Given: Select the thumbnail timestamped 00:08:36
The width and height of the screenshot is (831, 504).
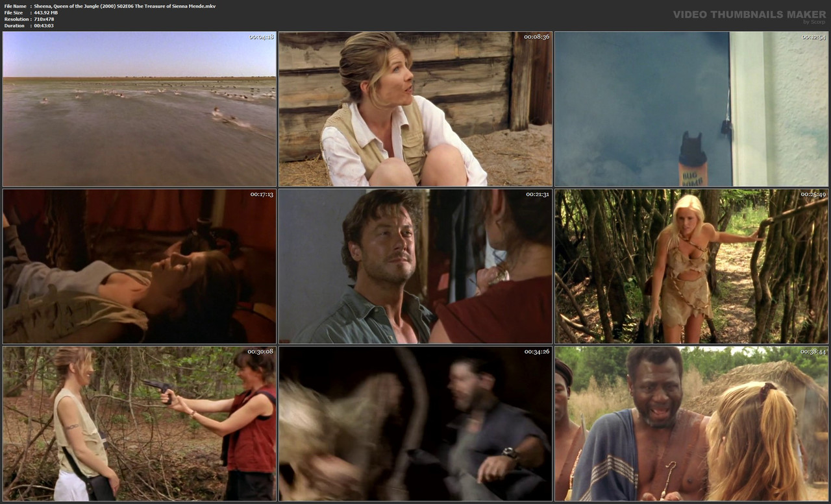Looking at the screenshot, I should (x=415, y=109).
